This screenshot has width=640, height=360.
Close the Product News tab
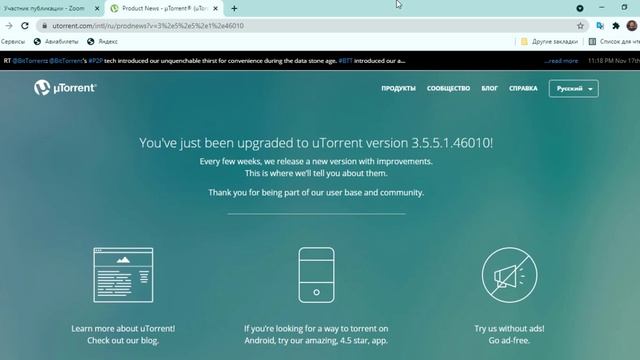coord(216,8)
